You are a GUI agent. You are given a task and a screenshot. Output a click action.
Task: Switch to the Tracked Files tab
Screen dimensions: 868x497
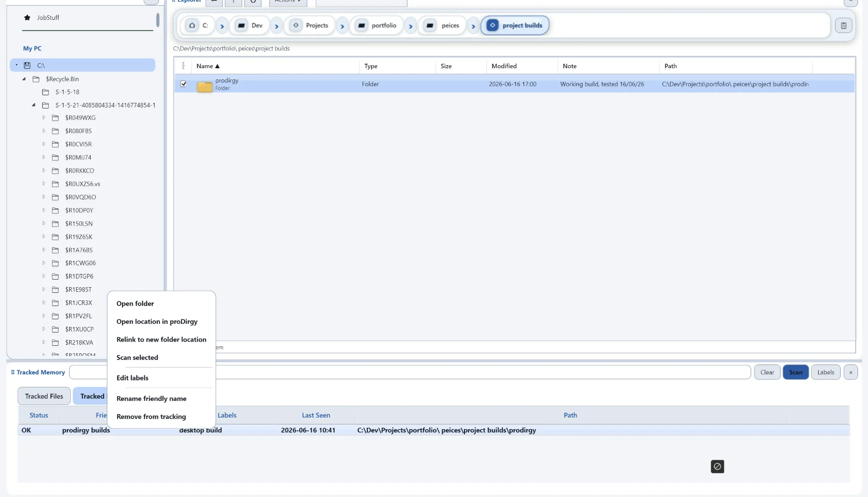[44, 396]
